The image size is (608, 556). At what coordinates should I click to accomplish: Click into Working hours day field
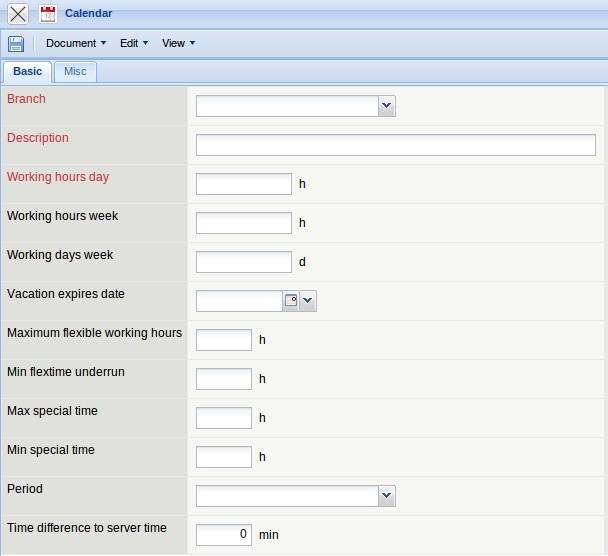click(243, 184)
